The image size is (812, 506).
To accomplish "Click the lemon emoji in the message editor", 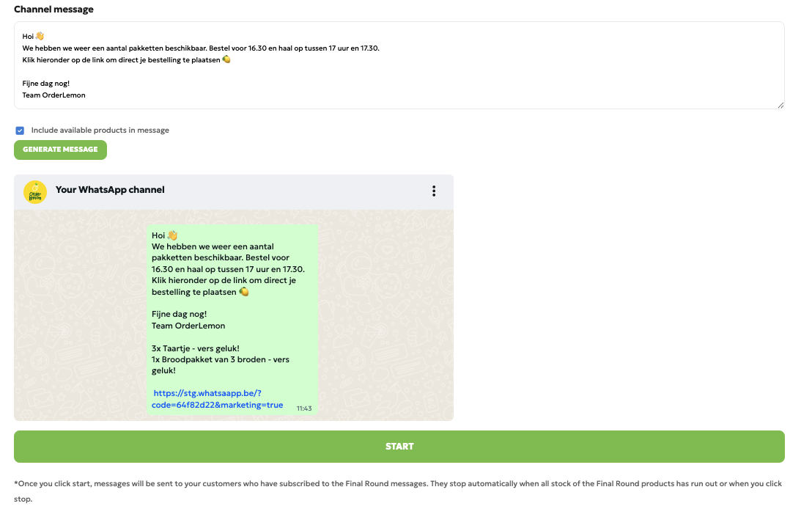I will [x=226, y=60].
